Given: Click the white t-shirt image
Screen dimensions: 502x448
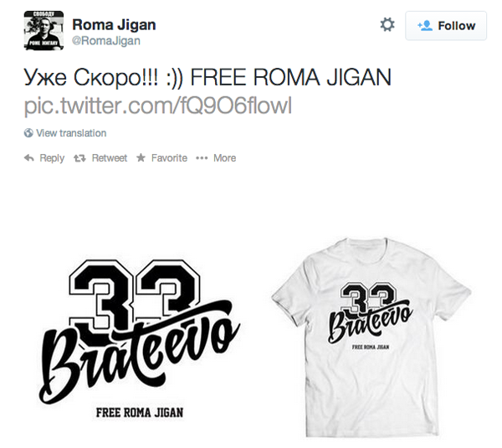Looking at the screenshot, I should tap(371, 337).
